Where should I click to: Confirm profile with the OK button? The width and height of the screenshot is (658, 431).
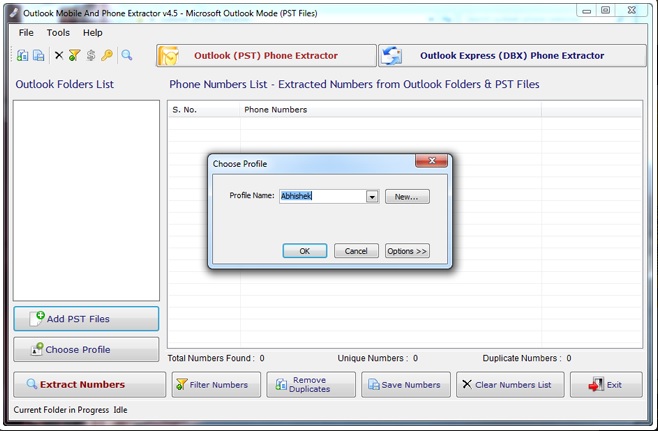(305, 251)
